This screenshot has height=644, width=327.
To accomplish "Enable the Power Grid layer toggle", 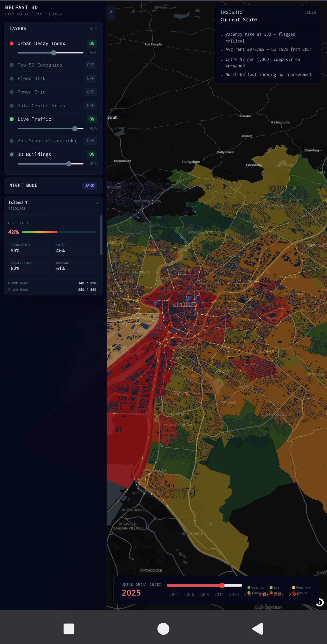I will [x=91, y=92].
